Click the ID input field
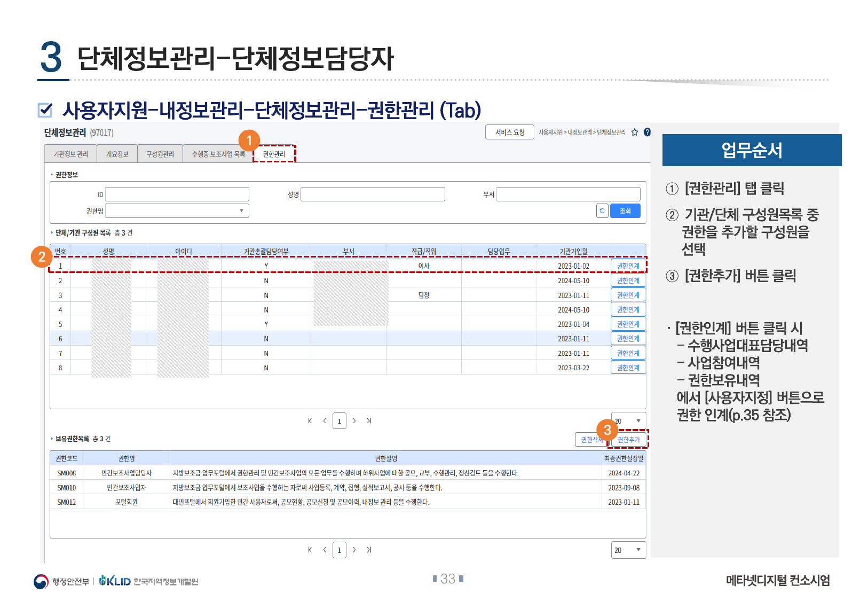 (x=177, y=194)
